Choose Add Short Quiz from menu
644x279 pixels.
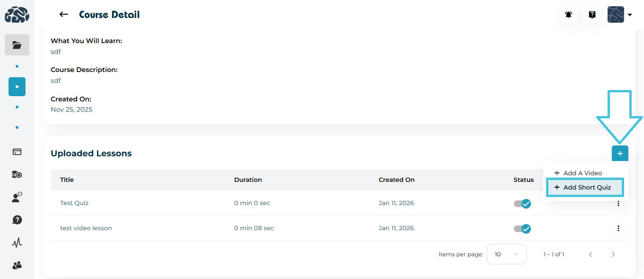tap(585, 188)
